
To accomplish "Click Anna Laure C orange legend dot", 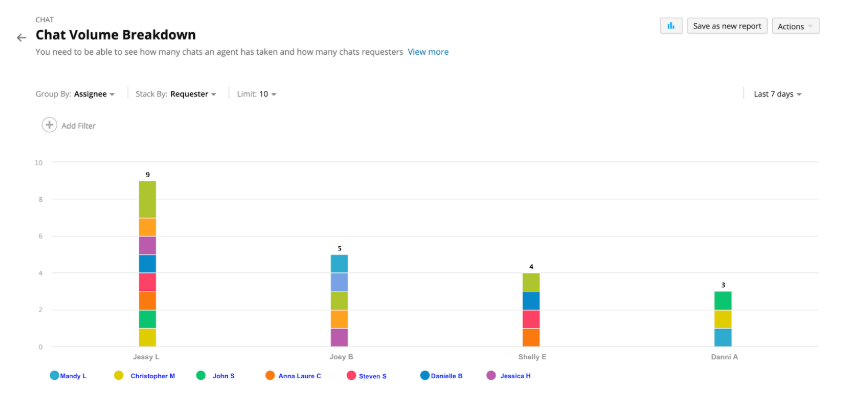I will coord(270,375).
